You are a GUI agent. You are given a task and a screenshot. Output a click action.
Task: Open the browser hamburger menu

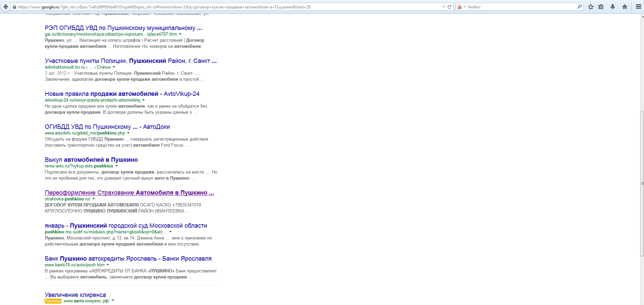pyautogui.click(x=638, y=7)
